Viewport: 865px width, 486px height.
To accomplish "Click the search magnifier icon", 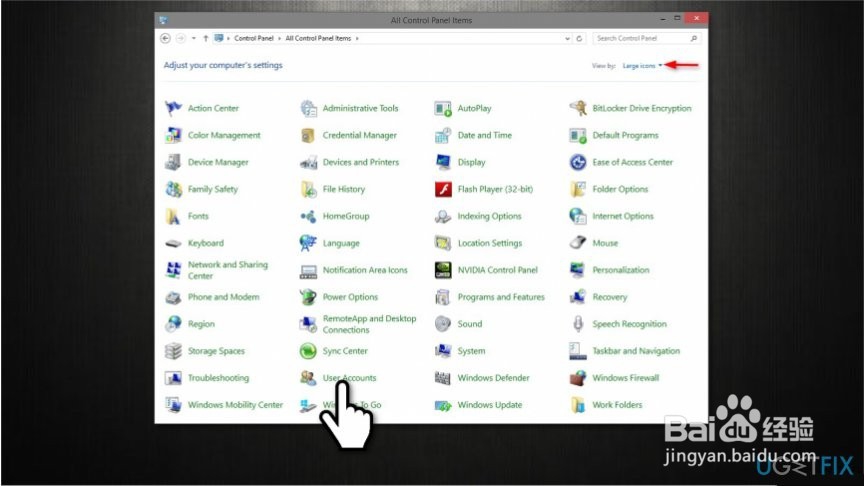I will coord(694,38).
